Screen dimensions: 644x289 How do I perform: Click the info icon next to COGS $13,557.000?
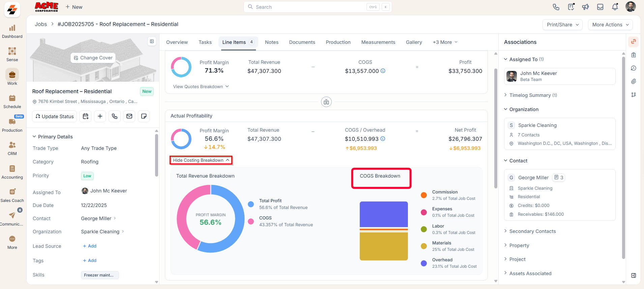click(x=383, y=71)
